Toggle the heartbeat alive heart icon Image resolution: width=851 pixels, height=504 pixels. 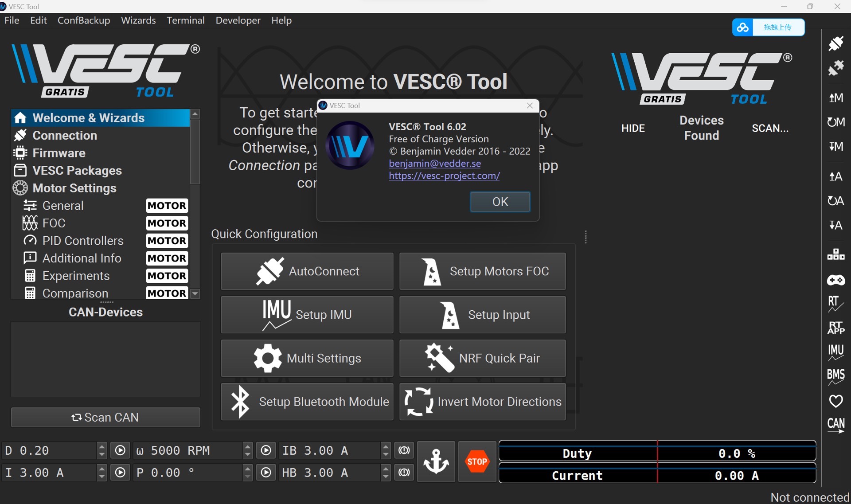click(x=836, y=401)
